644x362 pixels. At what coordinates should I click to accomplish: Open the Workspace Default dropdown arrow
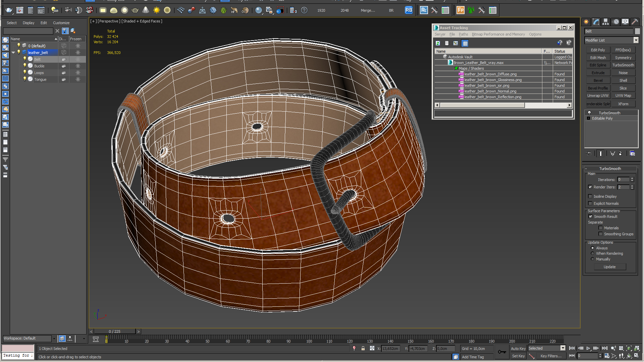click(x=54, y=339)
